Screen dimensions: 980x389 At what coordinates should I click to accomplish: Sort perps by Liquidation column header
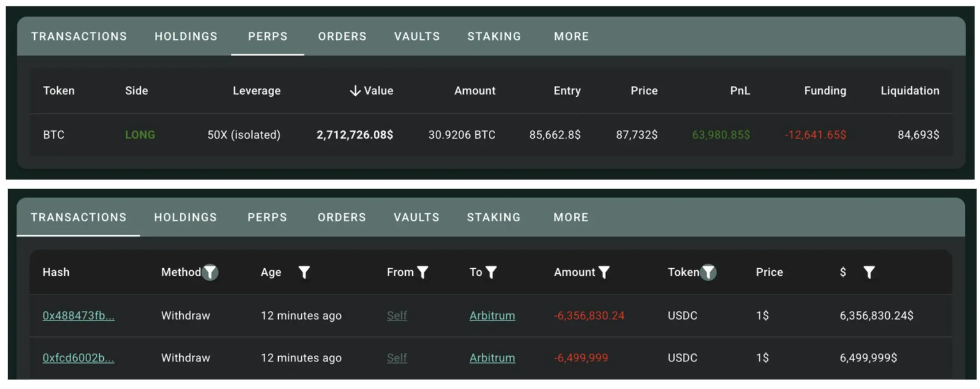(910, 91)
